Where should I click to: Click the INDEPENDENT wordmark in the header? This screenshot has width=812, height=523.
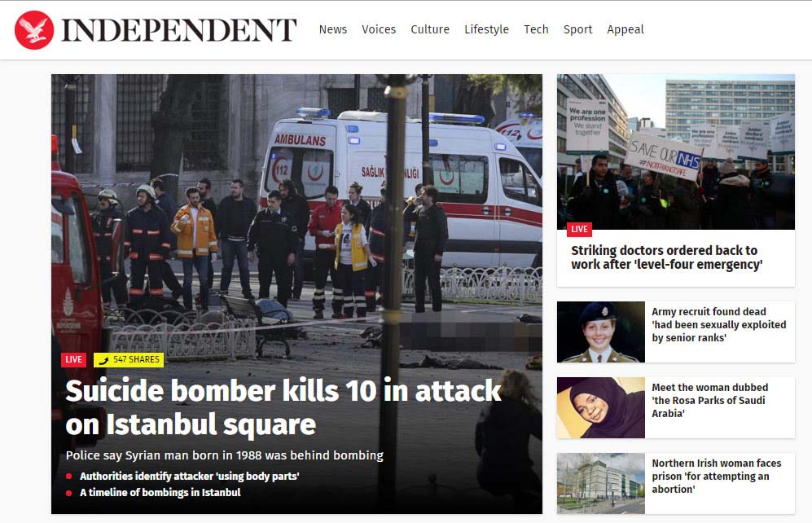[179, 30]
